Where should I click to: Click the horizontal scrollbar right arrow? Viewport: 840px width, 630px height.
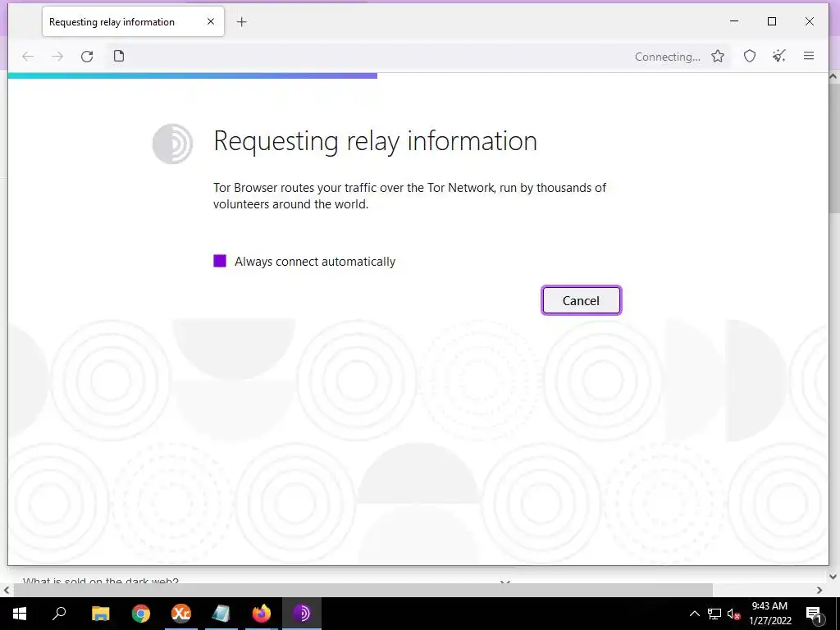(x=819, y=590)
